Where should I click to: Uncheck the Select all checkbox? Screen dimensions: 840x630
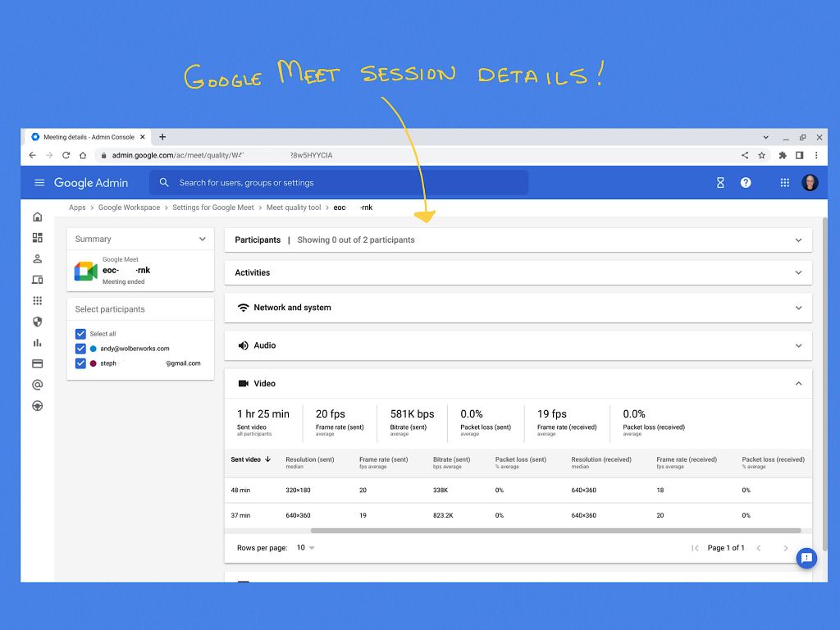80,334
